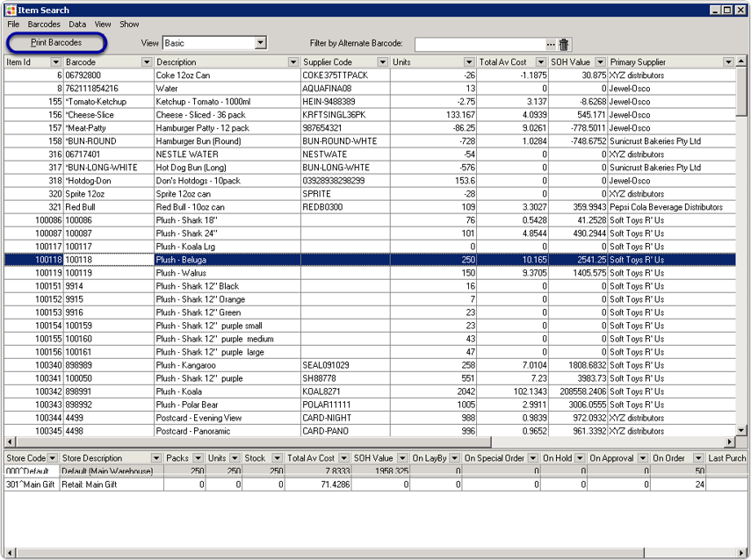
Task: Open the Store Description filter arrow in lower grid
Action: [156, 458]
